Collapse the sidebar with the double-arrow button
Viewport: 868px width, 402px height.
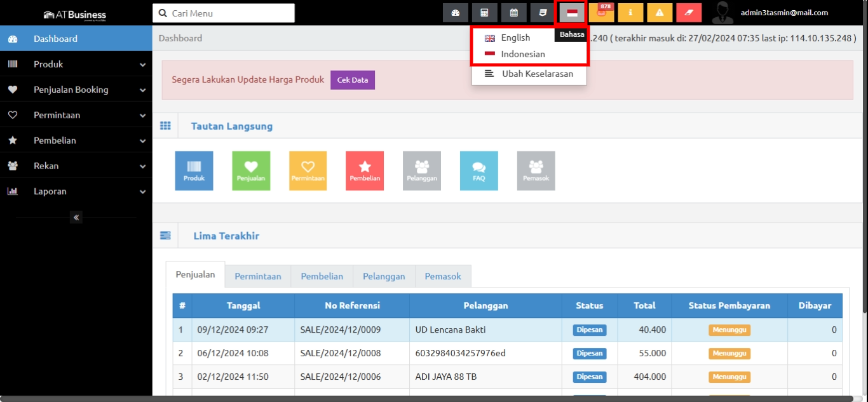[76, 218]
